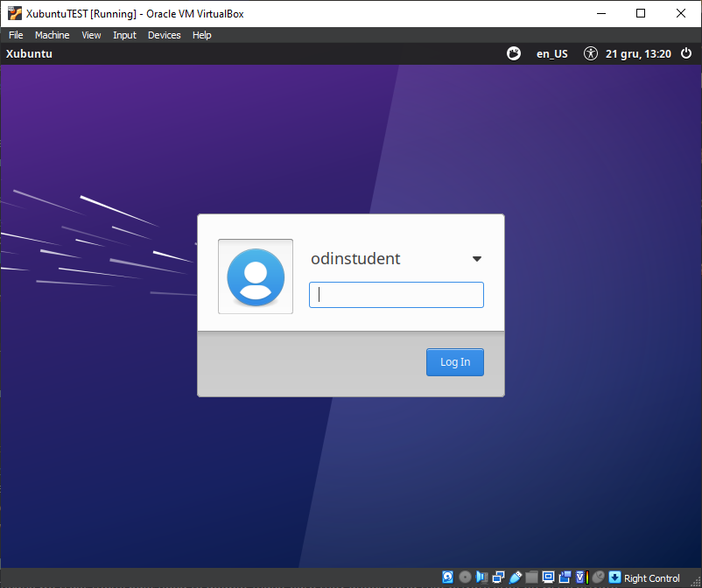Open the display settings status icon
The image size is (702, 588).
click(549, 577)
